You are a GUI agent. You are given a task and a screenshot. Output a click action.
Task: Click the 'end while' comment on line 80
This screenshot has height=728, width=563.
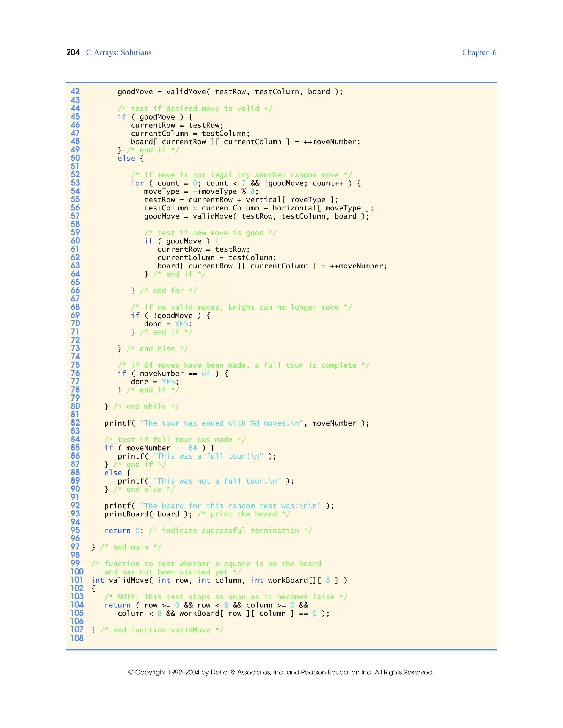point(146,407)
